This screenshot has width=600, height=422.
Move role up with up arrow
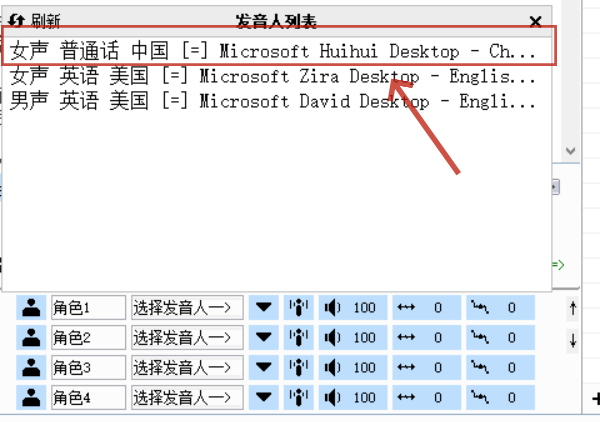point(573,308)
